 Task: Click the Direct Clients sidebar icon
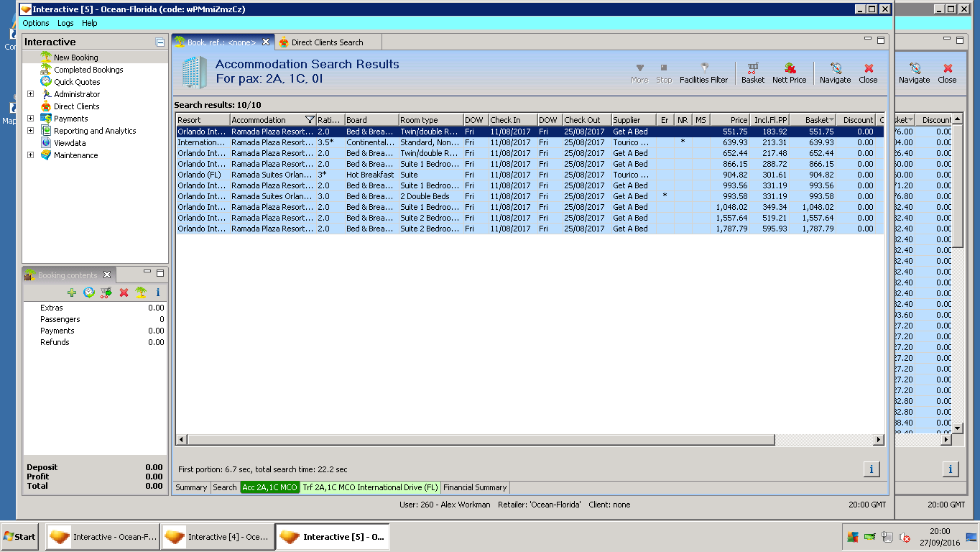(46, 106)
